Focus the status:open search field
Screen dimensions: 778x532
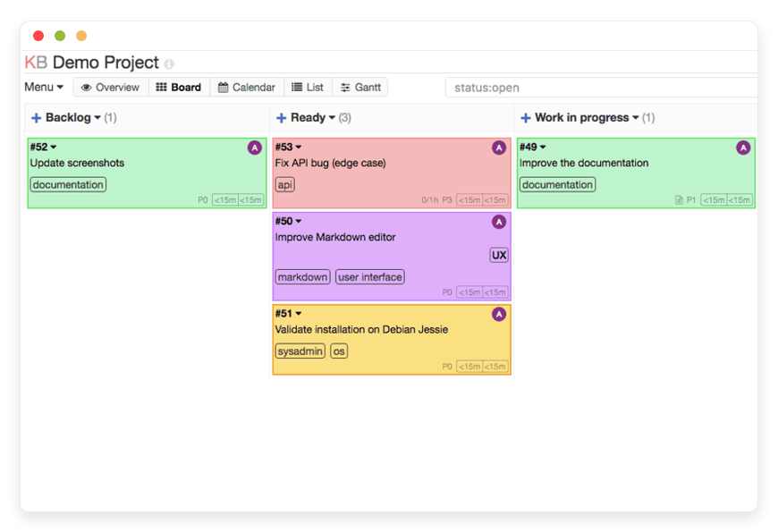click(601, 88)
